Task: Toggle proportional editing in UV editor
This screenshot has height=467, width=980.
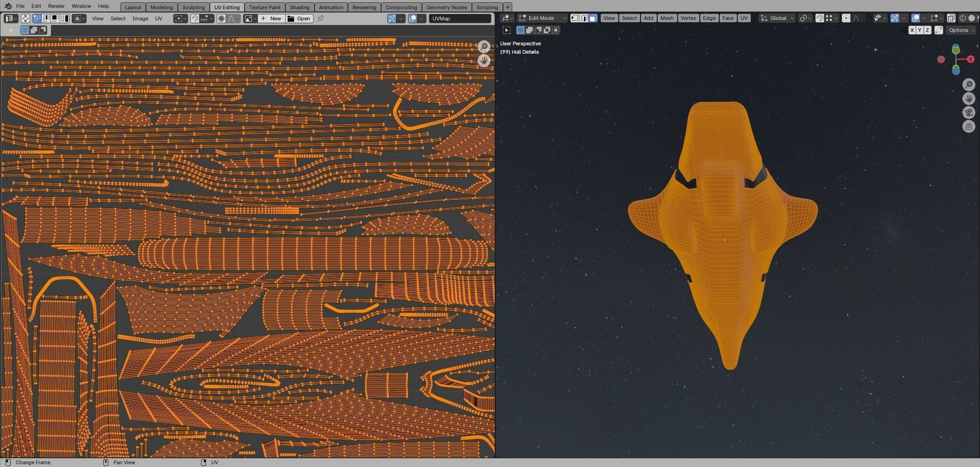Action: [221, 19]
